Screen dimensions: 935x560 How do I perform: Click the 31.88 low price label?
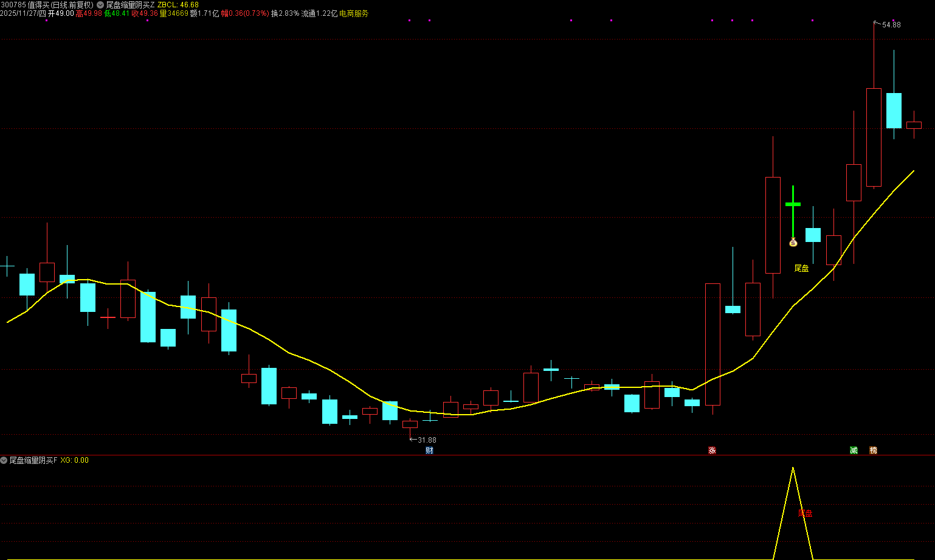coord(427,440)
